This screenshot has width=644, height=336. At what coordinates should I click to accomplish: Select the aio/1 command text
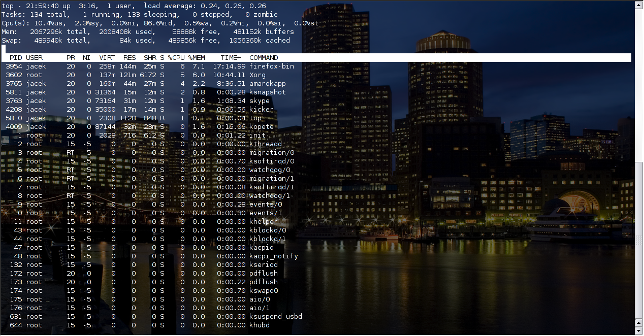(260, 308)
